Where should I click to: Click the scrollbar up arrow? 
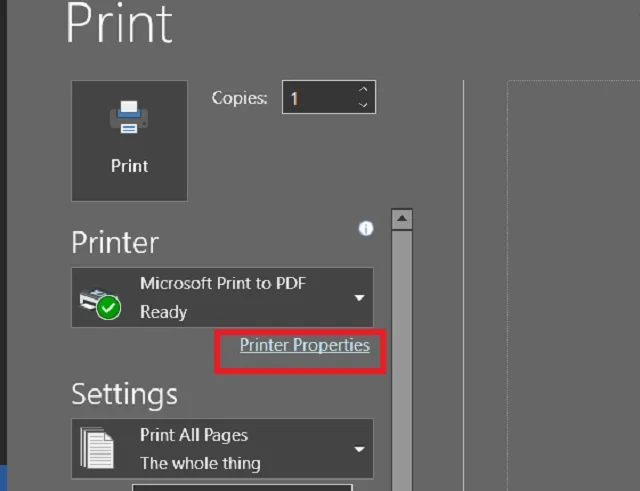(x=402, y=219)
